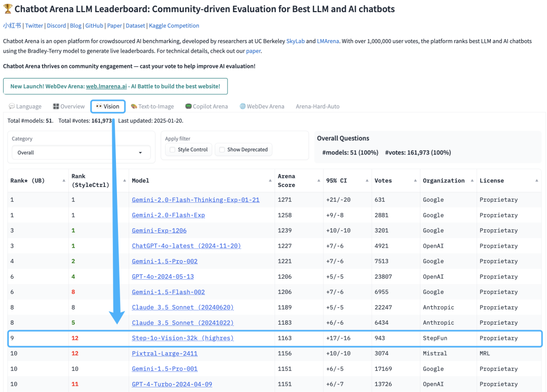This screenshot has width=547, height=392.
Task: Sort by Model column arrow
Action: point(270,181)
